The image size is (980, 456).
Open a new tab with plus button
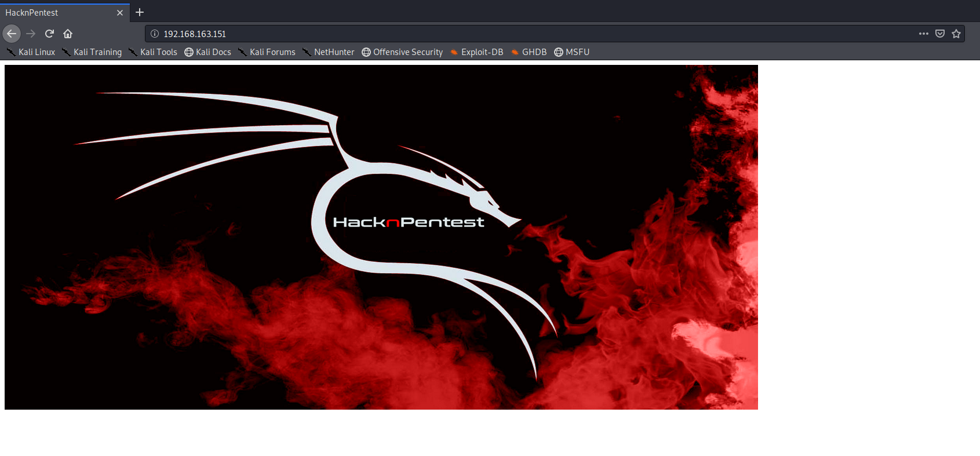pyautogui.click(x=140, y=12)
